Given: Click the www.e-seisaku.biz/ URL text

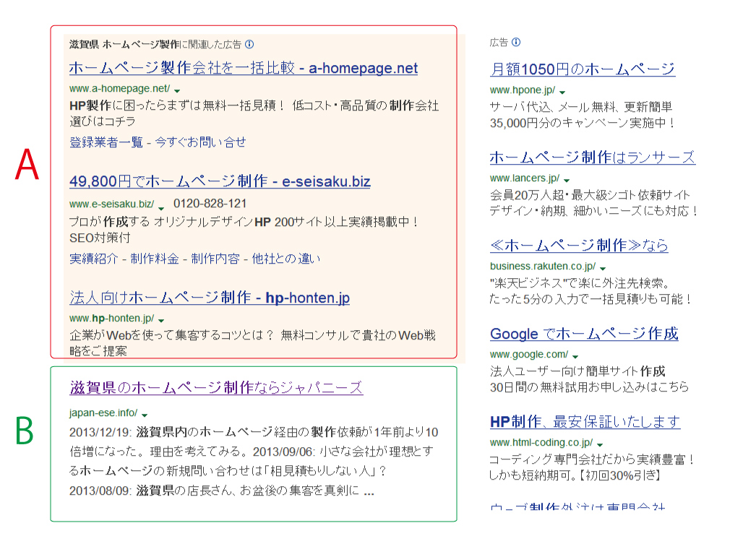Looking at the screenshot, I should [x=112, y=204].
